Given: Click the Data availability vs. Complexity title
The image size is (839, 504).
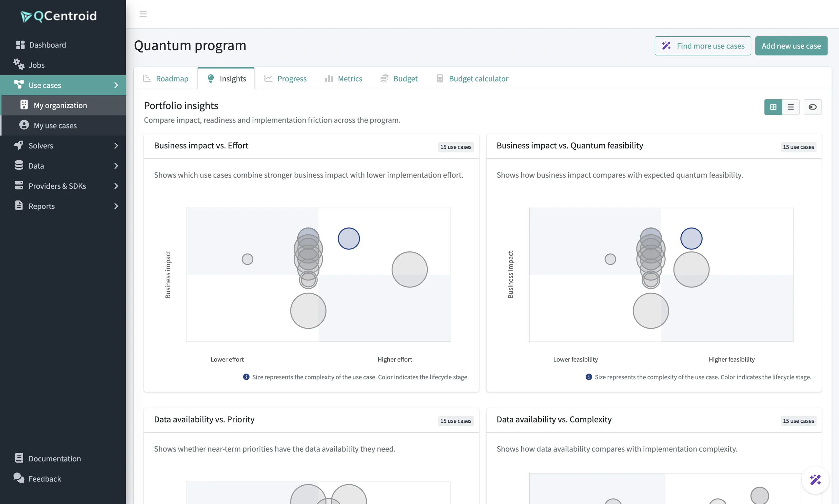Looking at the screenshot, I should (554, 419).
